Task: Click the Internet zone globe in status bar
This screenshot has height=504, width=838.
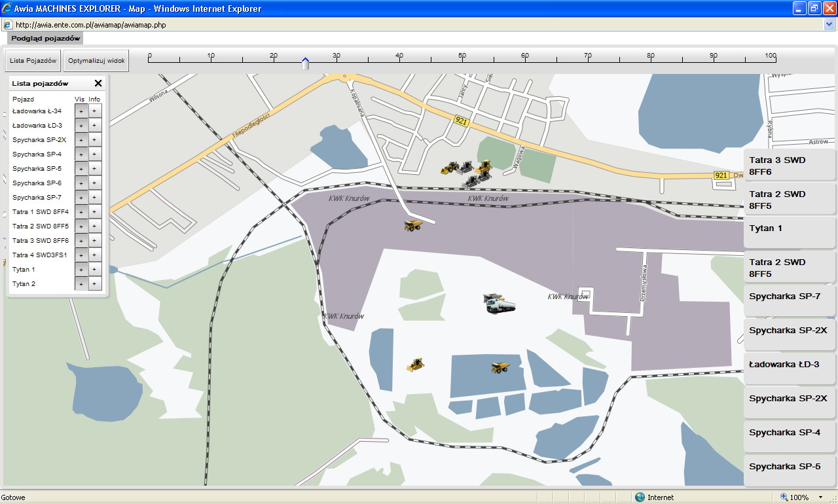Action: point(640,497)
